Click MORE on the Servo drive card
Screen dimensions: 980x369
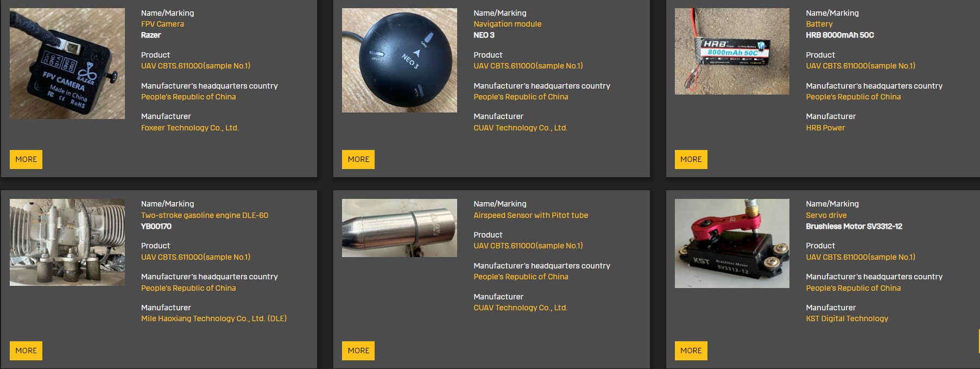click(691, 351)
